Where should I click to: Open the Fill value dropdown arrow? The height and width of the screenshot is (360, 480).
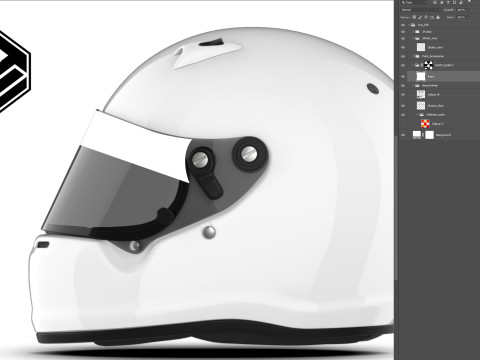[x=468, y=17]
